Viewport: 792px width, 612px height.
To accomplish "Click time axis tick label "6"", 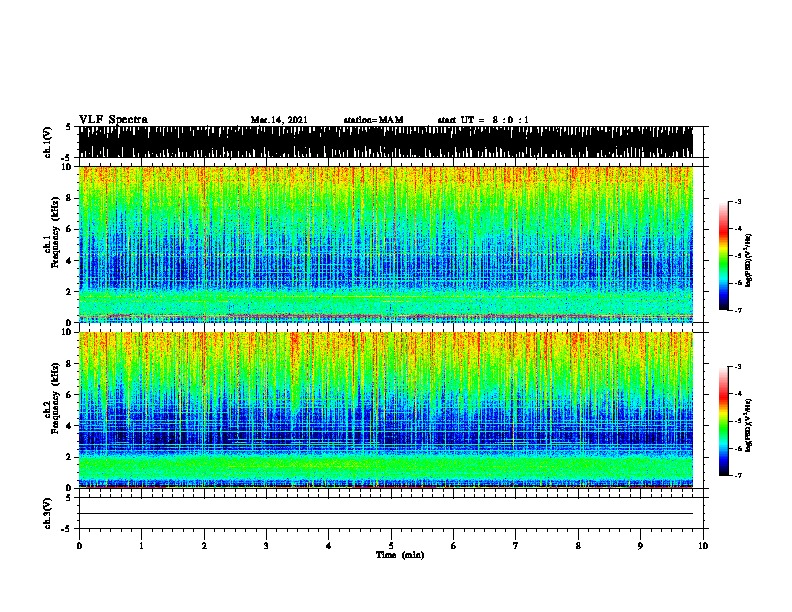I will click(x=454, y=546).
